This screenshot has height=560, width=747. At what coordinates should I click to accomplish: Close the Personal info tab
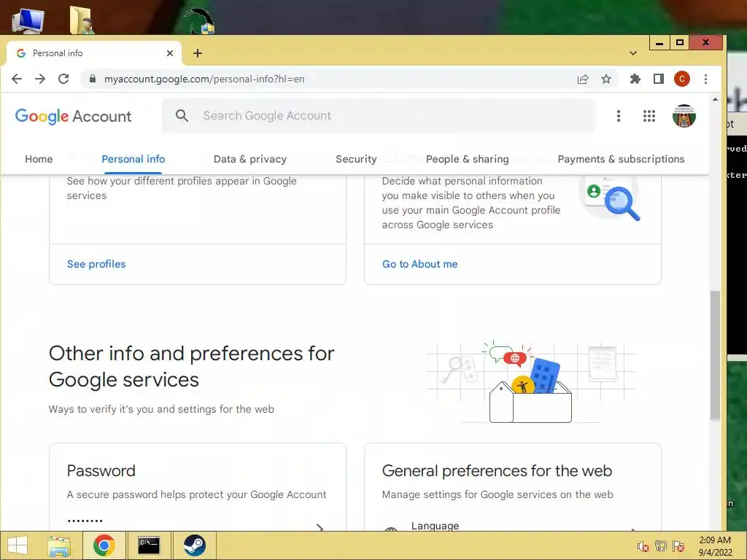[x=169, y=53]
